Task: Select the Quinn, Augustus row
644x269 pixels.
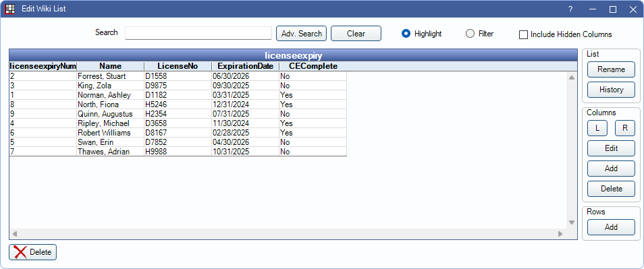Action: pyautogui.click(x=178, y=114)
